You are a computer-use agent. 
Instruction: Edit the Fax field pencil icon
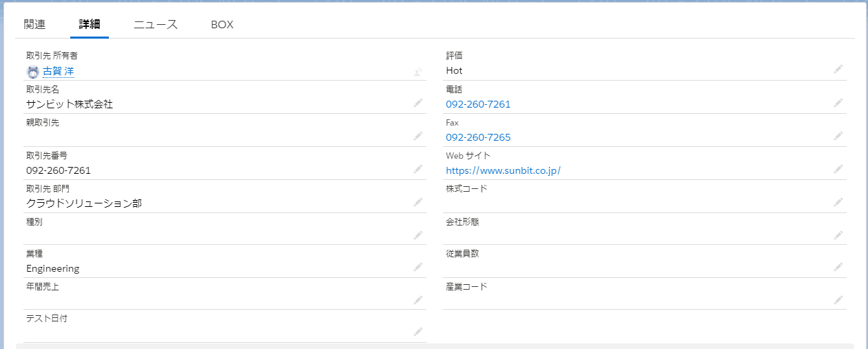(x=838, y=136)
